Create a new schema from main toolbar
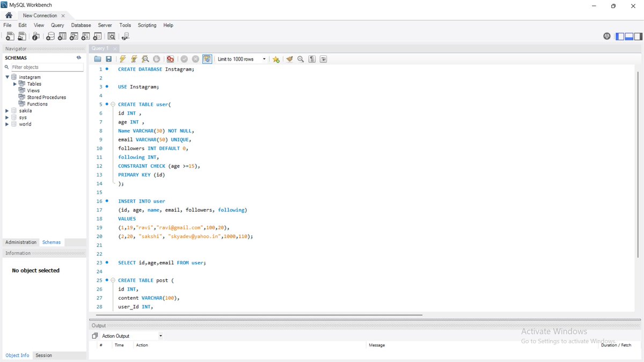Image resolution: width=644 pixels, height=362 pixels. pyautogui.click(x=50, y=36)
